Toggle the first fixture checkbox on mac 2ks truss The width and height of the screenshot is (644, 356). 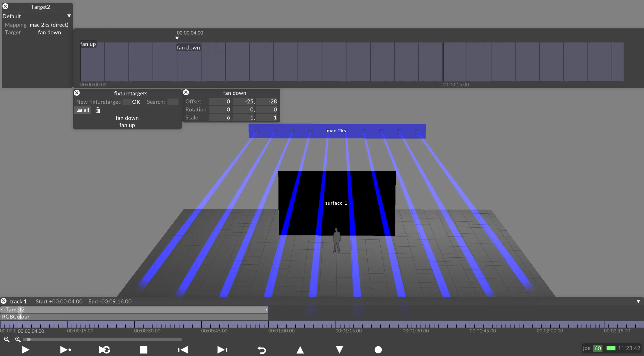click(x=257, y=131)
